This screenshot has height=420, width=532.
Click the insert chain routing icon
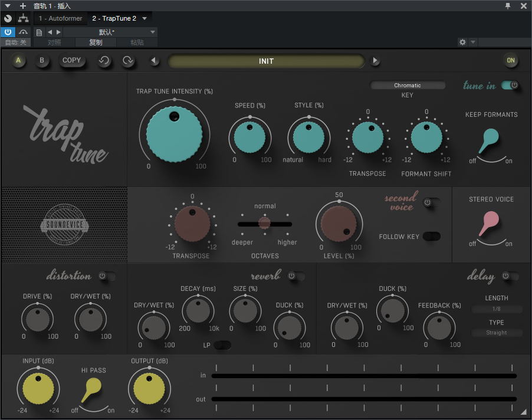pos(23,18)
